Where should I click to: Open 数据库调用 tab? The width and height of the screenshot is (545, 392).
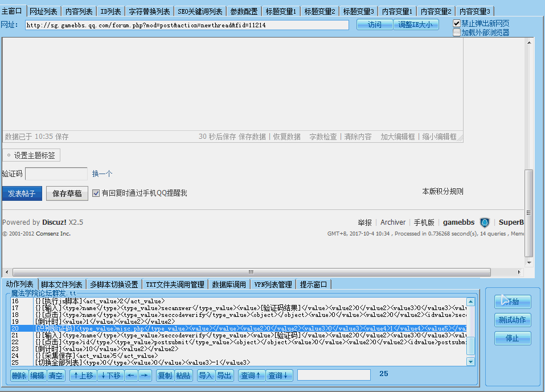pos(229,284)
